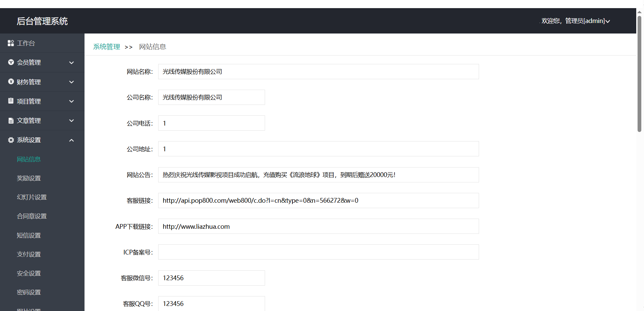Open 安全设置 submenu item
The width and height of the screenshot is (644, 311).
29,273
